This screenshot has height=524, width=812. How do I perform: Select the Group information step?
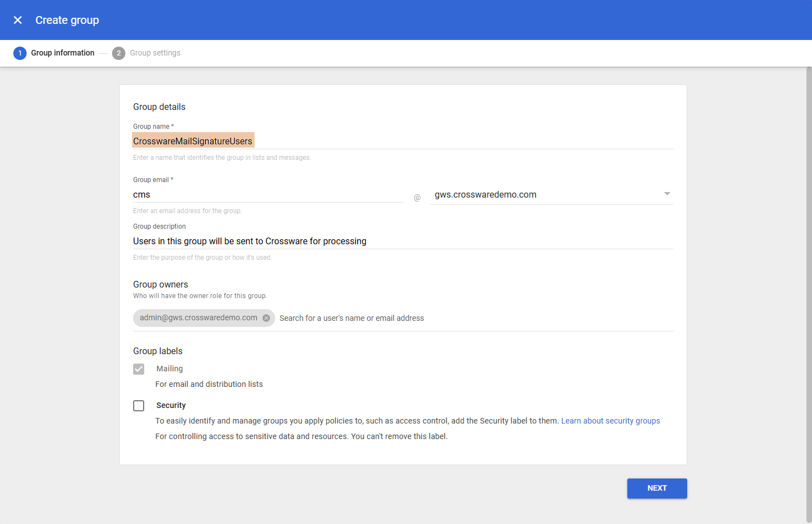click(63, 53)
